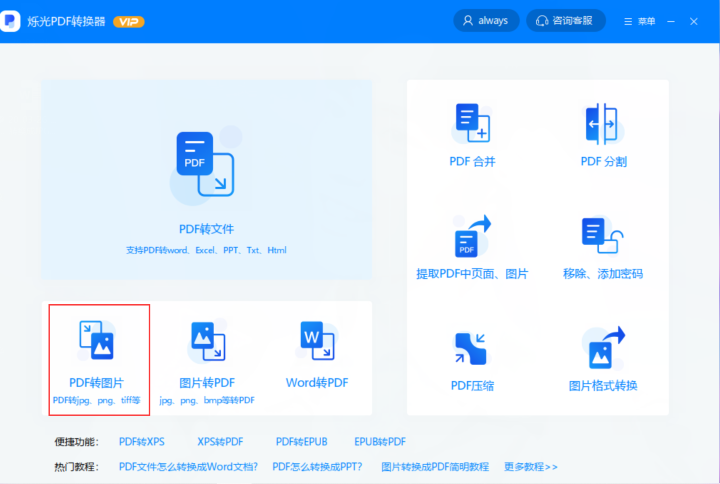Click the PDF 分割 label text
Image resolution: width=720 pixels, height=484 pixels.
pos(603,162)
